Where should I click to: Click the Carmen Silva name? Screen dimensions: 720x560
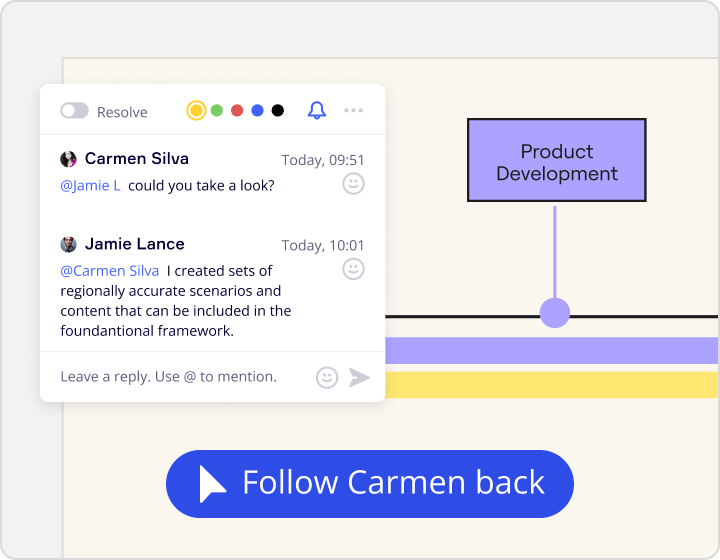(x=137, y=158)
